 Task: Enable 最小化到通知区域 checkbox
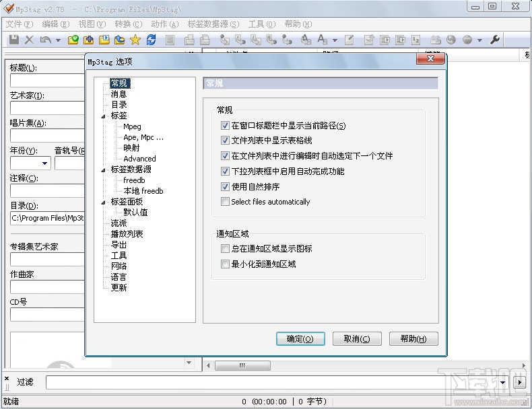(225, 264)
